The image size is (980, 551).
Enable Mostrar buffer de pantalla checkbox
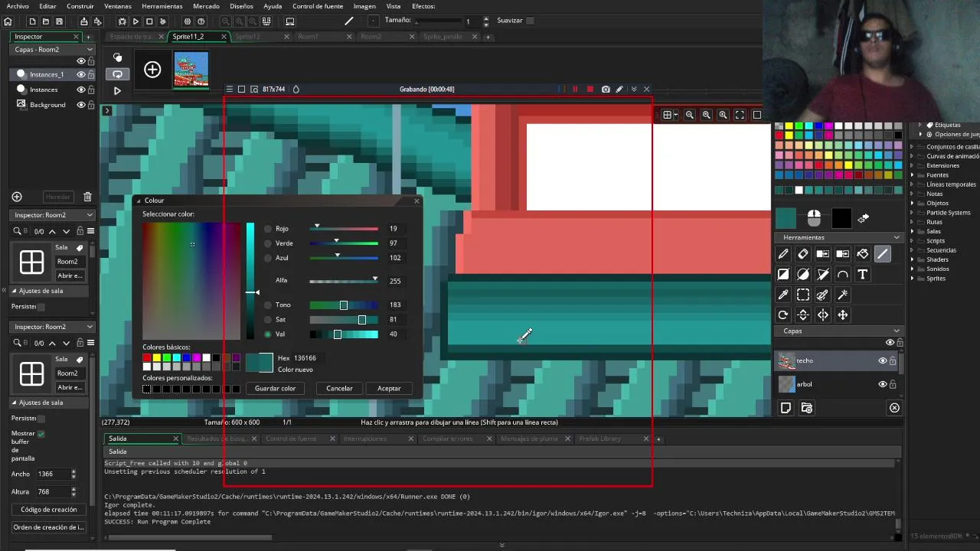[41, 433]
